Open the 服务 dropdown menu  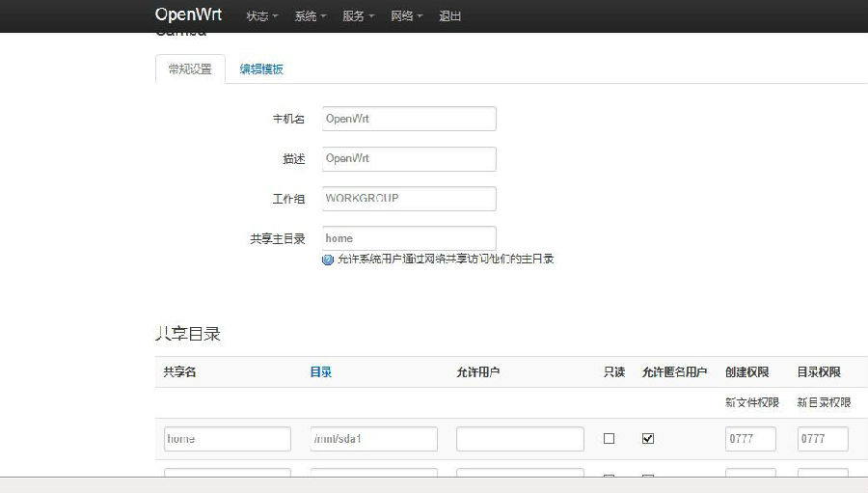coord(358,16)
